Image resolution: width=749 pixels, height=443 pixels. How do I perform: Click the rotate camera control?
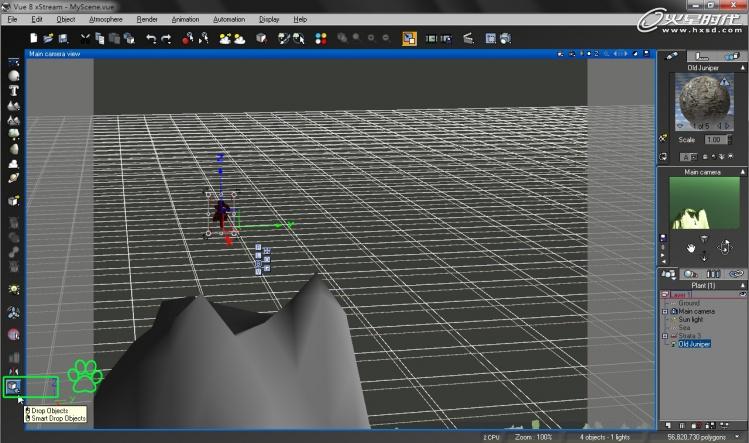[x=725, y=248]
